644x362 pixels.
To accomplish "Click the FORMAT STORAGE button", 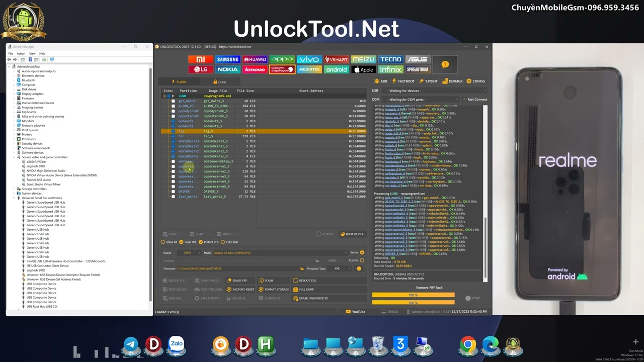I will point(274,290).
